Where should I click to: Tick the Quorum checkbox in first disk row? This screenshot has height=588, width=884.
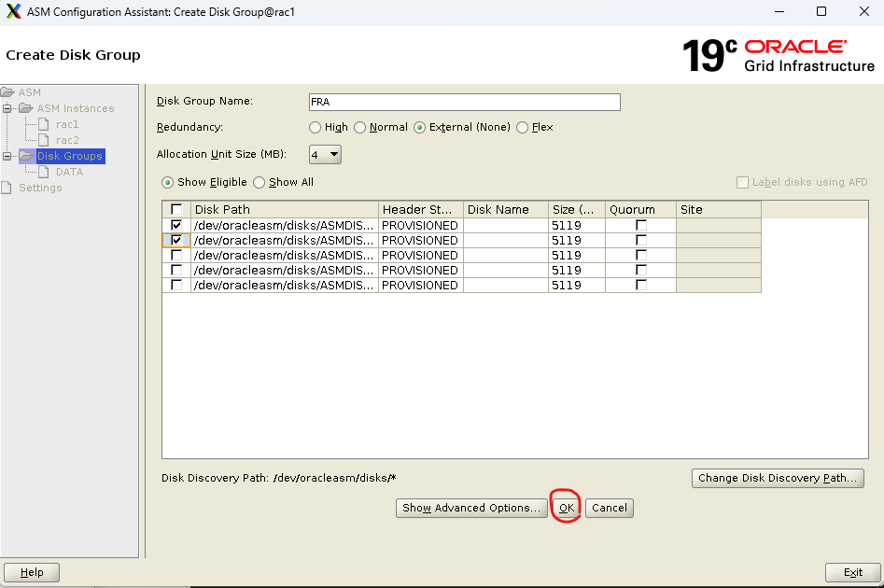click(641, 225)
